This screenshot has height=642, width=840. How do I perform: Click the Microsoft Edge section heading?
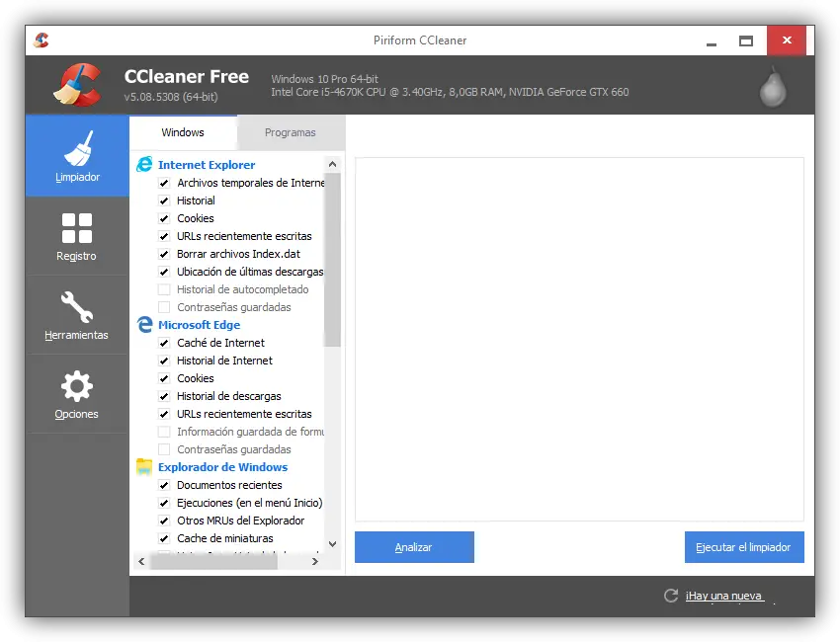pos(199,325)
